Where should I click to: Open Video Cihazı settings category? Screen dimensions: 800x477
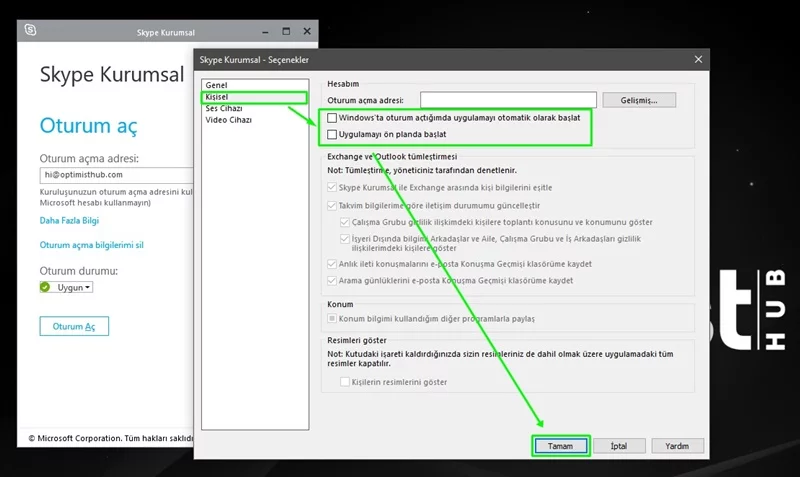pyautogui.click(x=228, y=120)
